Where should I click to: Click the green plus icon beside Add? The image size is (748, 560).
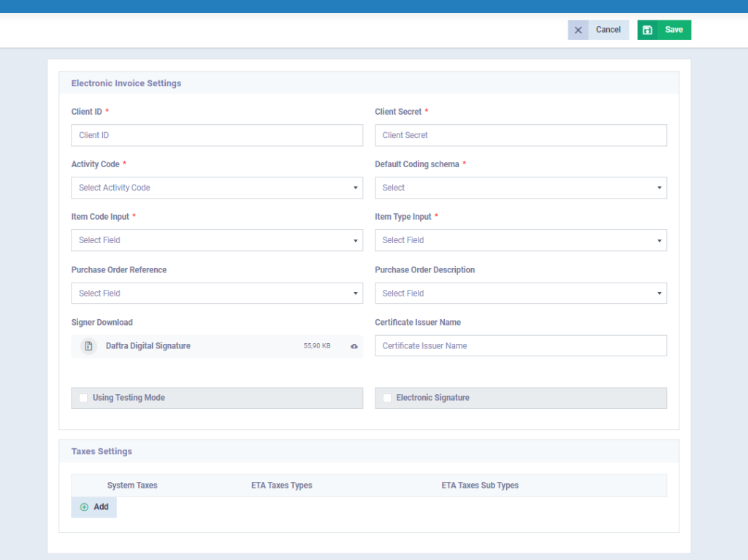click(84, 507)
